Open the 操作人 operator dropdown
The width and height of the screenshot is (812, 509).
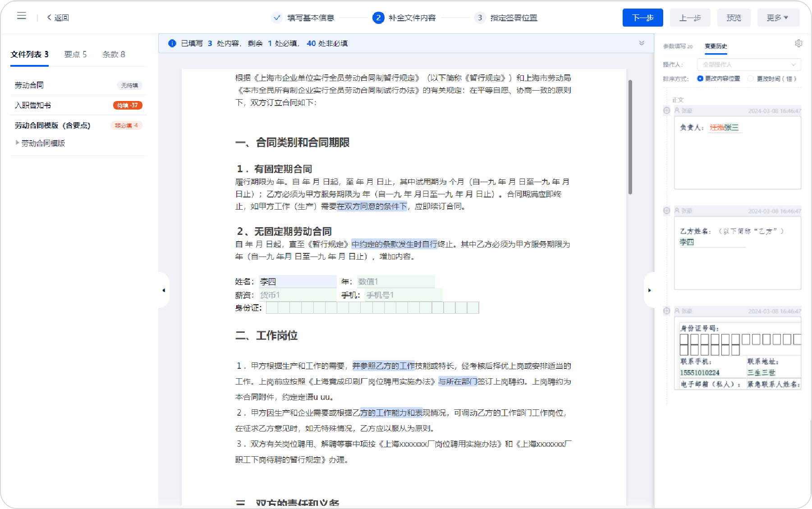pos(748,64)
